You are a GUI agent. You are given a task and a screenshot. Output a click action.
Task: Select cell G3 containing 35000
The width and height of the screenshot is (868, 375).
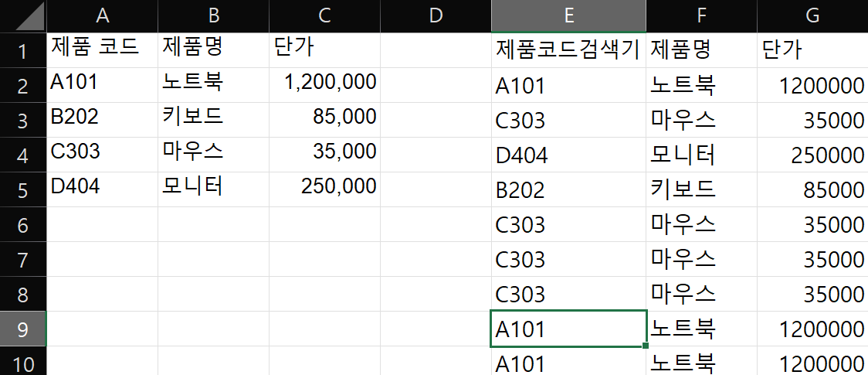pos(812,120)
